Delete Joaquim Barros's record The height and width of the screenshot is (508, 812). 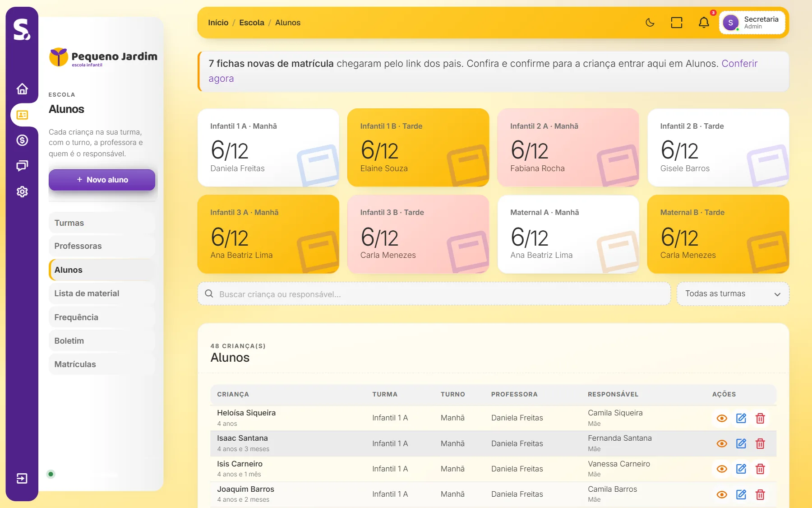(x=760, y=494)
